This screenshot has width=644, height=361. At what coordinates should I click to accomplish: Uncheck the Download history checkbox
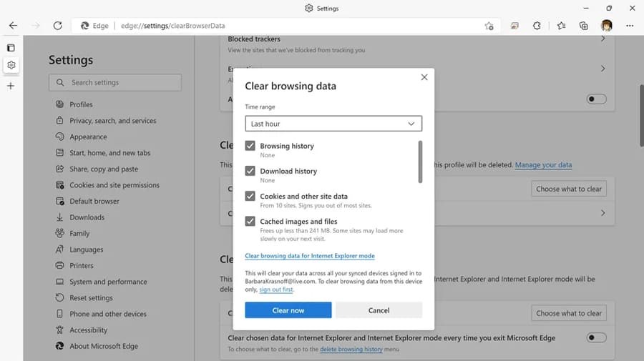(x=250, y=171)
